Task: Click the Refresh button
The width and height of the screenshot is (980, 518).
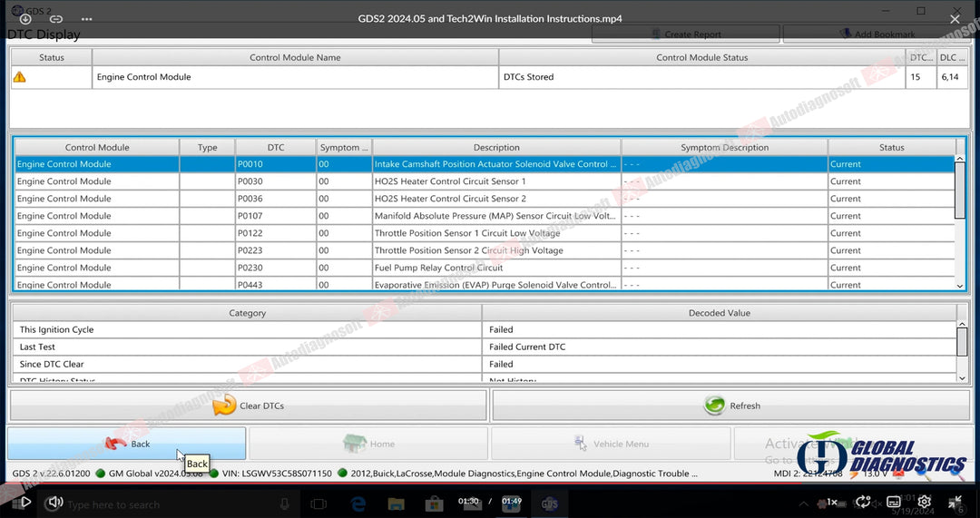Action: pyautogui.click(x=732, y=406)
